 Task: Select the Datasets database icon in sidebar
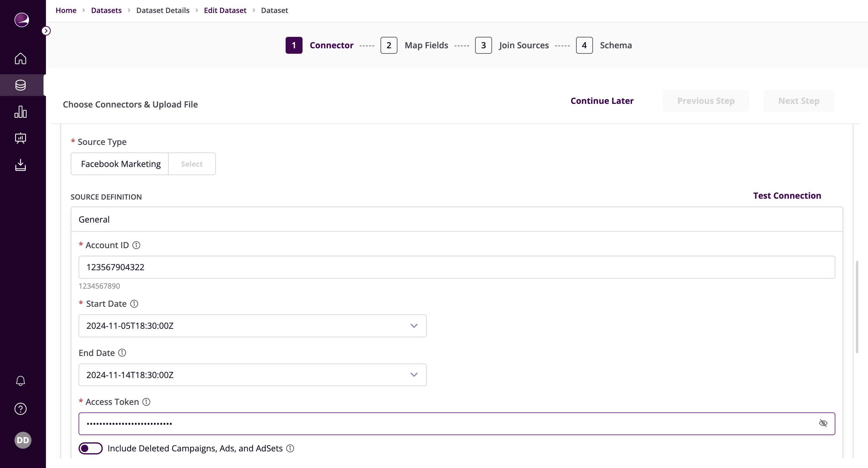[21, 85]
